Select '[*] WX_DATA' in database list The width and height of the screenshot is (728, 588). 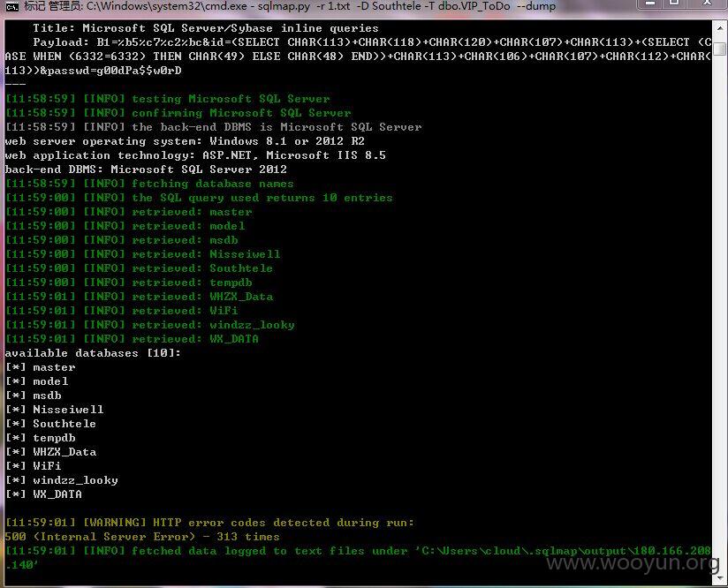(x=43, y=494)
